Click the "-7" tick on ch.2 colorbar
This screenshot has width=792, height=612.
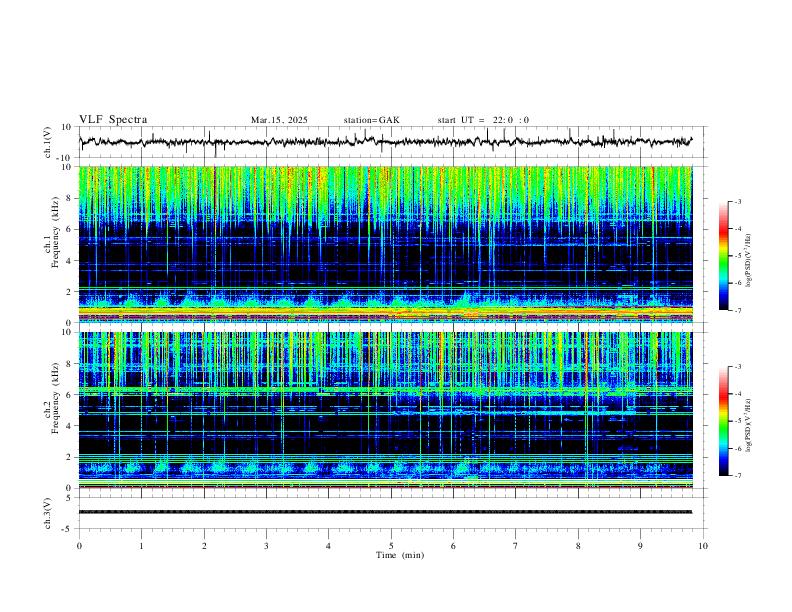pos(738,476)
